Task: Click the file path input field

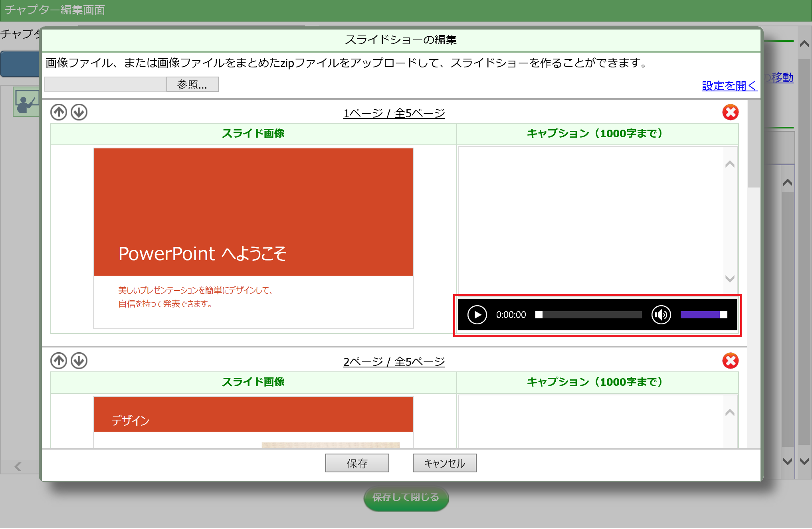Action: tap(105, 84)
